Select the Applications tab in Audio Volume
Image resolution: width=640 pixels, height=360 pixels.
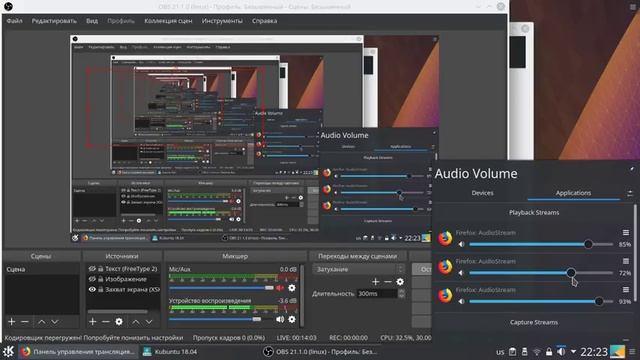point(573,193)
